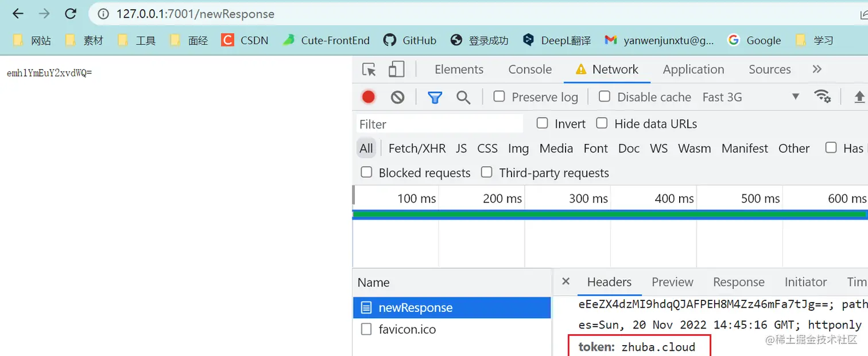Screen dimensions: 868x356
Task: Filter requests by Other
Action: pyautogui.click(x=794, y=148)
